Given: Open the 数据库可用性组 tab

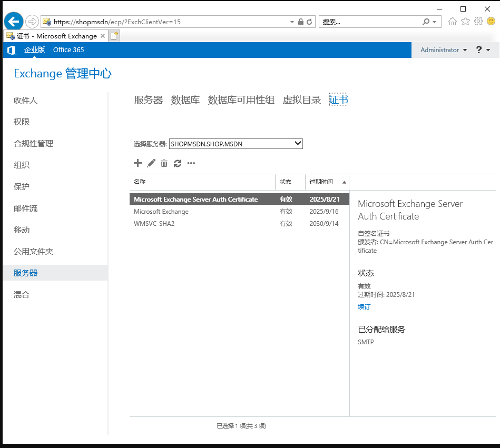Looking at the screenshot, I should point(241,100).
